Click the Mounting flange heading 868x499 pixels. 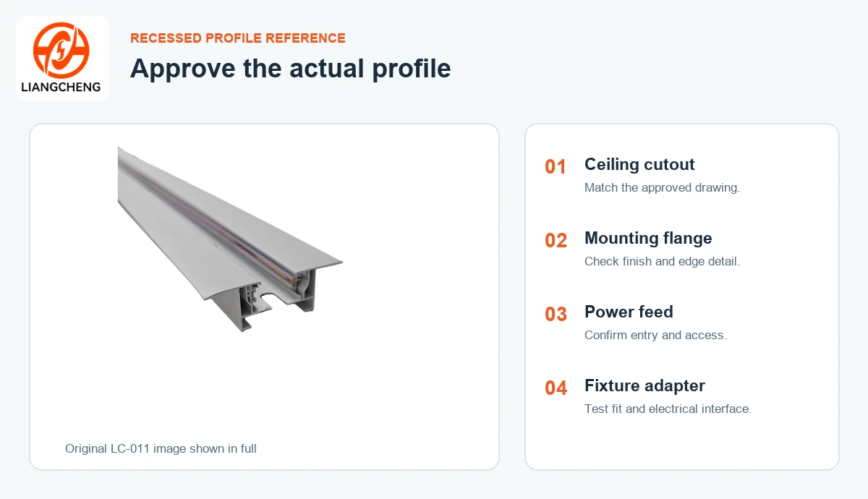[648, 238]
